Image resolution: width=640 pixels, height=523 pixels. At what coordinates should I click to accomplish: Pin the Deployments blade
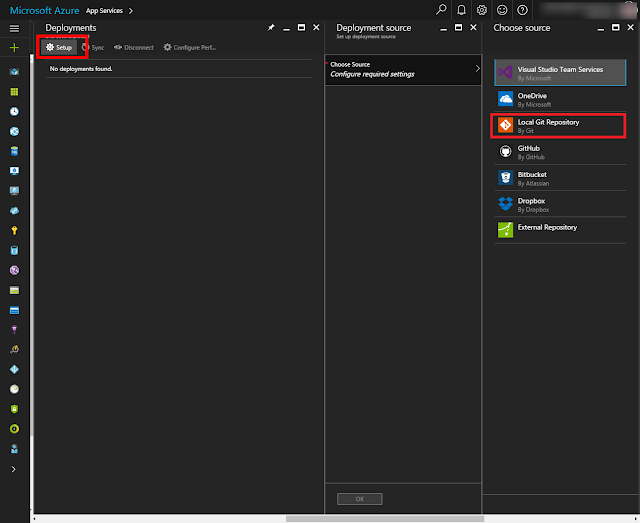pos(271,27)
